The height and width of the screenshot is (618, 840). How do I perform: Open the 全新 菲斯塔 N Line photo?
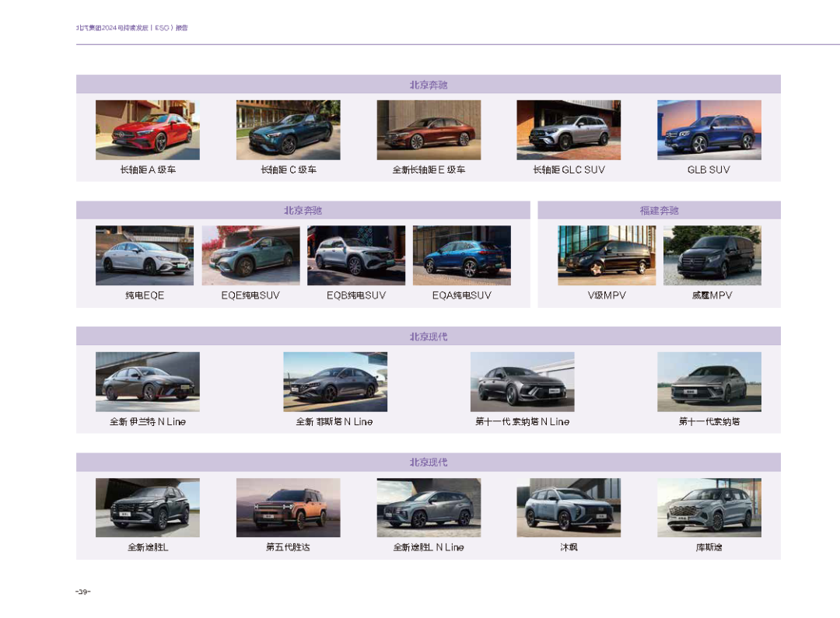(x=334, y=382)
